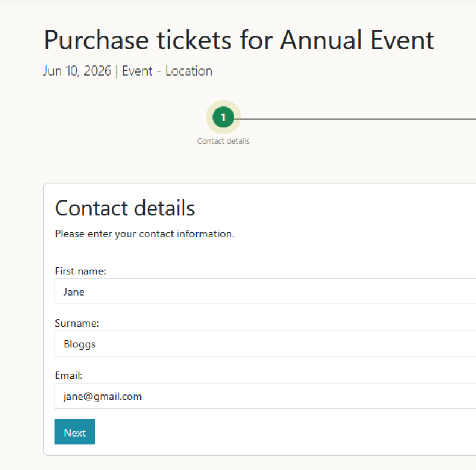Focus the Email input field
Image resolution: width=476 pixels, height=470 pixels.
[268, 396]
